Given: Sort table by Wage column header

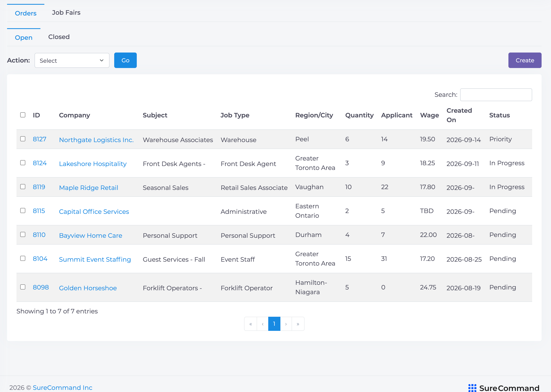Looking at the screenshot, I should pyautogui.click(x=430, y=115).
